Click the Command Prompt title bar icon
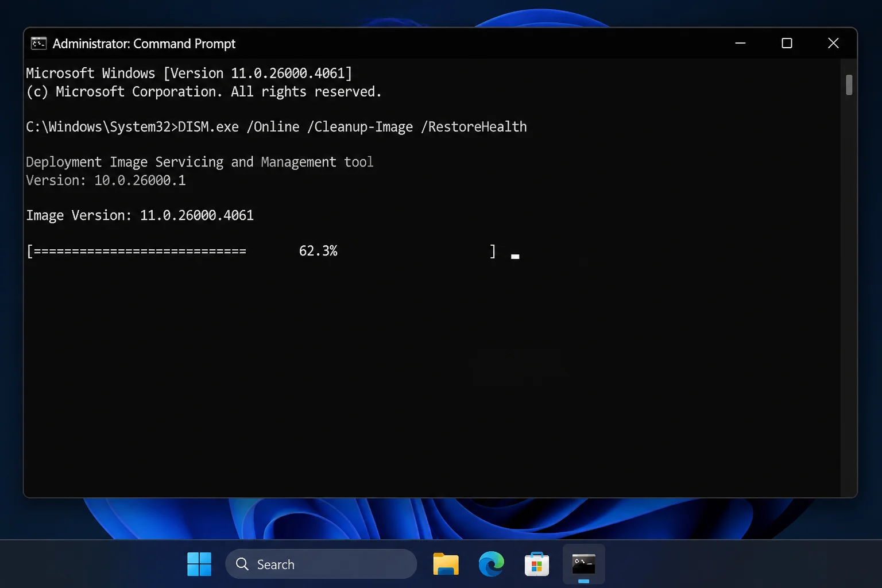The width and height of the screenshot is (882, 588). pos(38,44)
